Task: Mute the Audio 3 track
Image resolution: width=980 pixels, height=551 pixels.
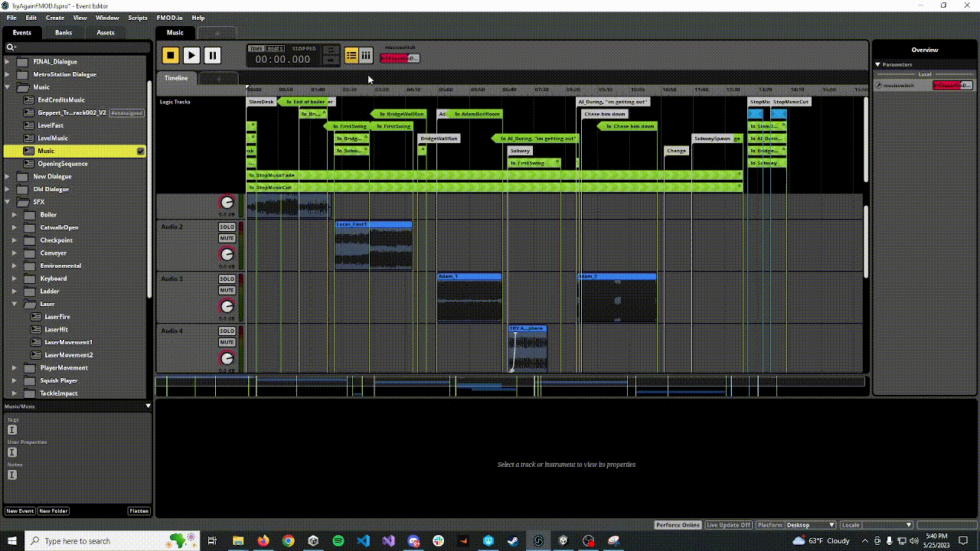Action: pyautogui.click(x=227, y=291)
